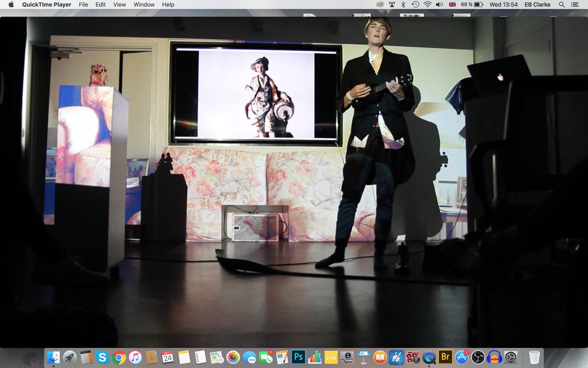Open the Notes app in dock
This screenshot has width=588, height=368.
(184, 357)
